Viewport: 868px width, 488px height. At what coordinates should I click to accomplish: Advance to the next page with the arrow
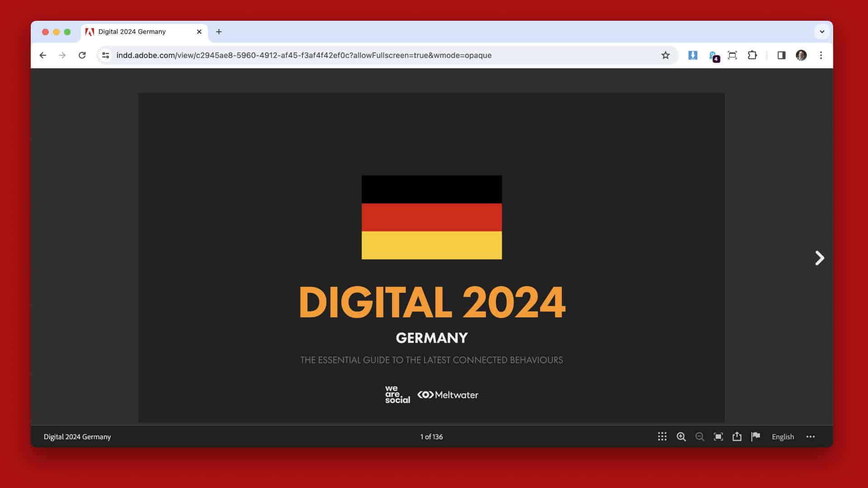[x=819, y=258]
